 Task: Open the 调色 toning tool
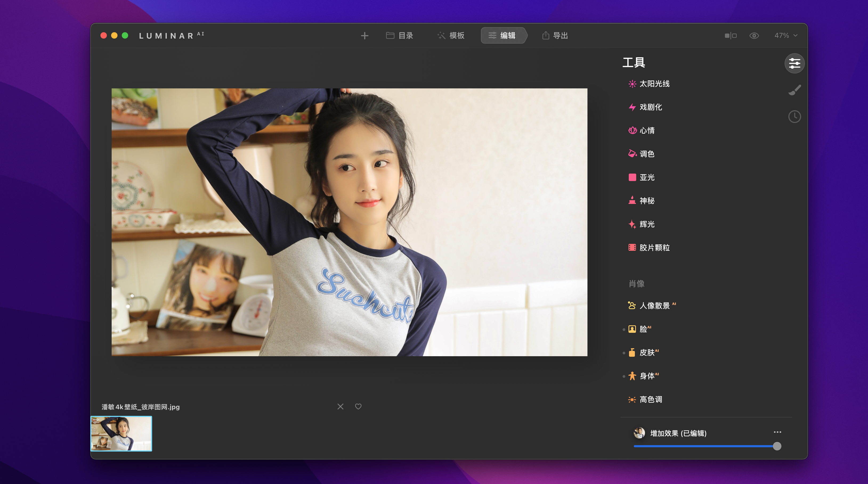point(647,154)
